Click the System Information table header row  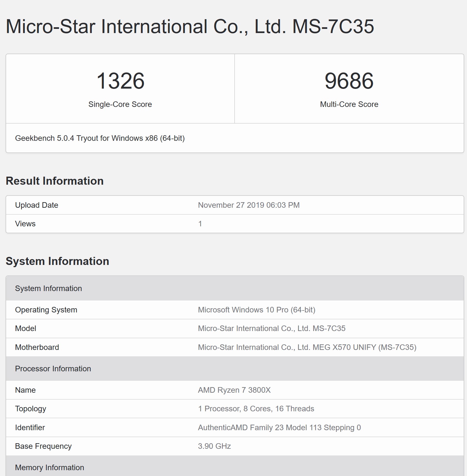(x=235, y=288)
